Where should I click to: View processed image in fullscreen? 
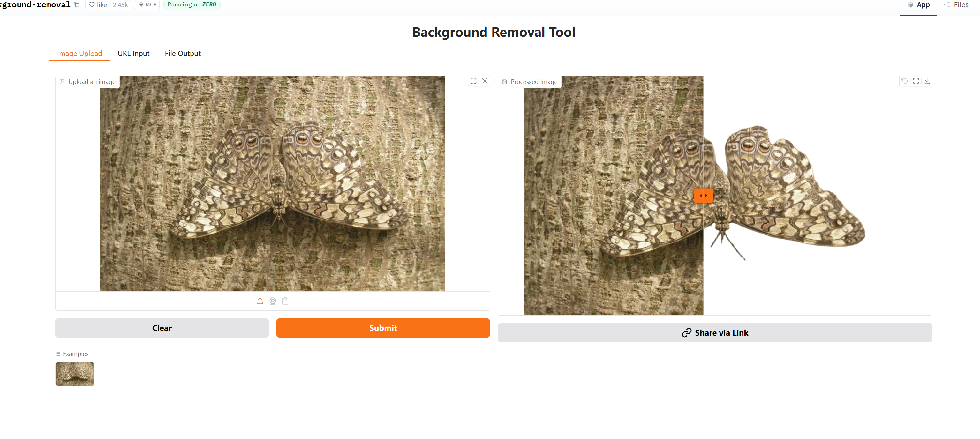(916, 81)
